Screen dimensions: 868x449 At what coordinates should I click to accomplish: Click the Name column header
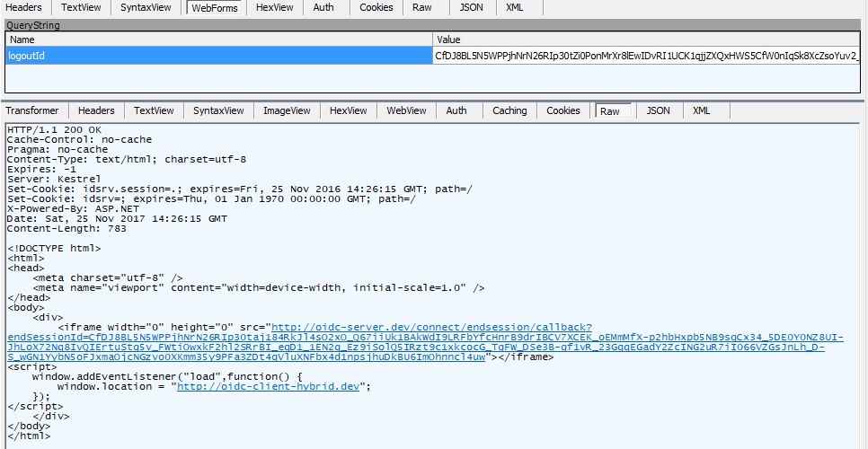(219, 40)
